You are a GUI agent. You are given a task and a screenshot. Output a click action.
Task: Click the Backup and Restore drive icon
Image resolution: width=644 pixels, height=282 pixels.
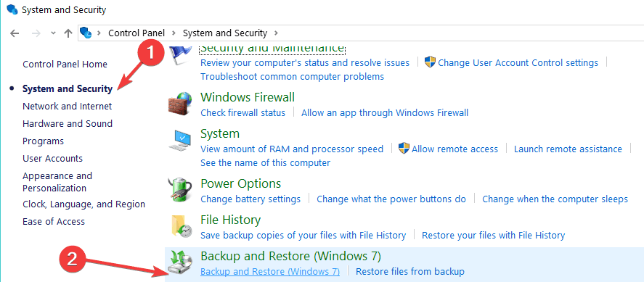point(180,264)
